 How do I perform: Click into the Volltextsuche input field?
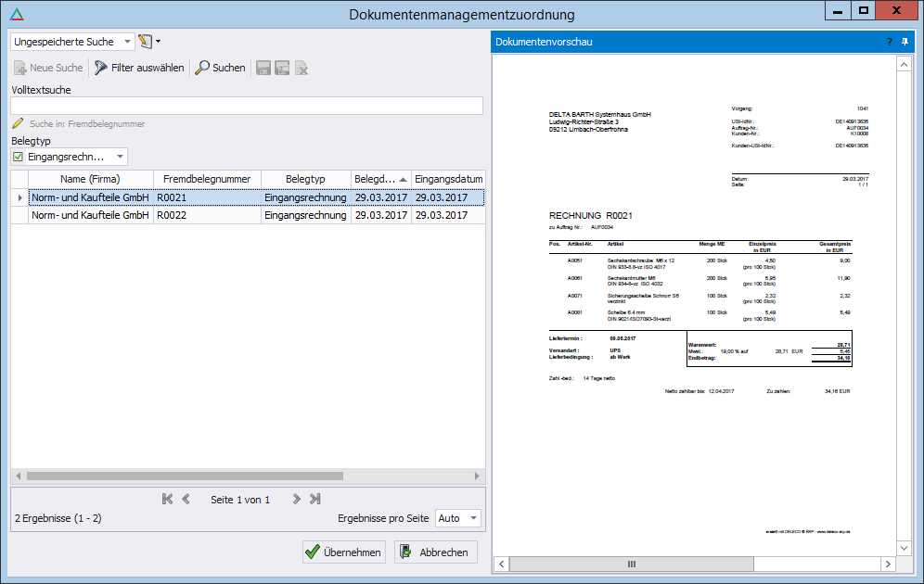tap(247, 106)
